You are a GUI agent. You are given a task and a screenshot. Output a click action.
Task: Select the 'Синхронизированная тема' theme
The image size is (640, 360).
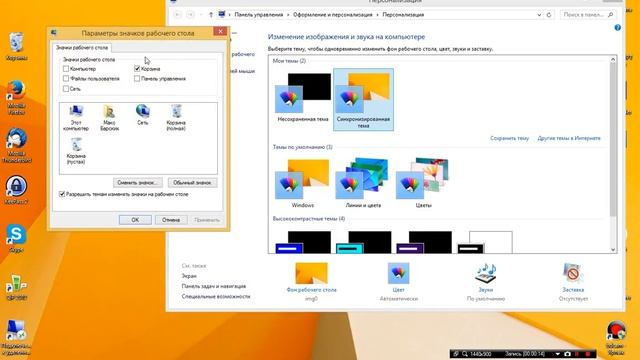[363, 100]
